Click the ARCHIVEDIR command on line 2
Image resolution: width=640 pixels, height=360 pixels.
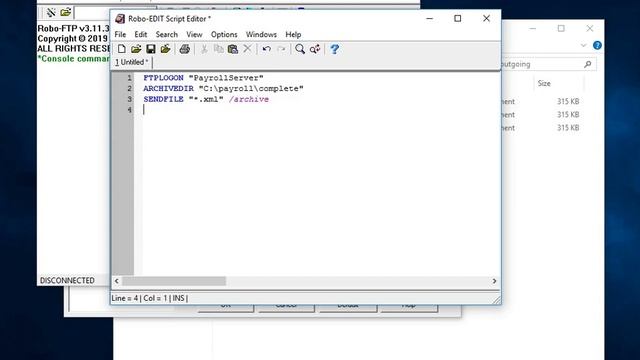[168, 88]
